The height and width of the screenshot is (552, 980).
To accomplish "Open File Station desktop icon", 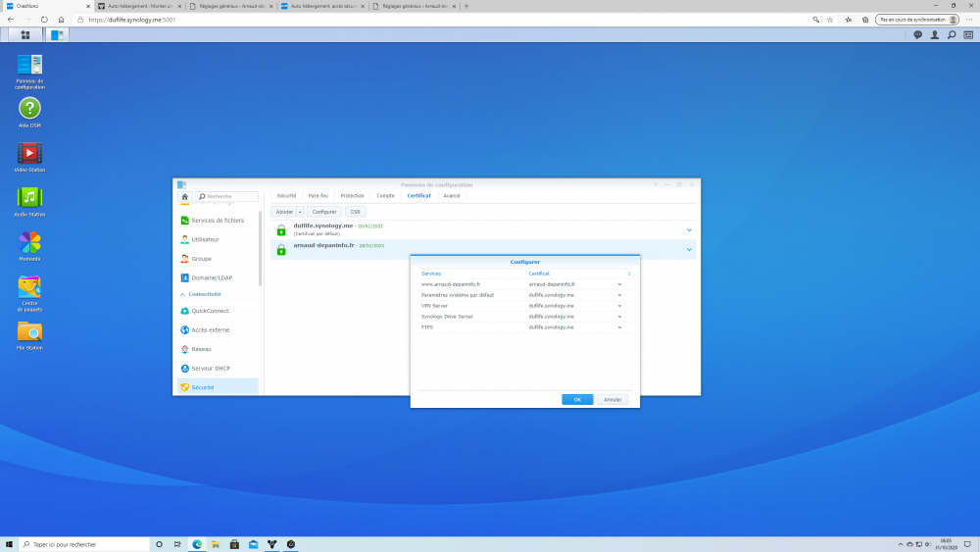I will click(x=29, y=331).
